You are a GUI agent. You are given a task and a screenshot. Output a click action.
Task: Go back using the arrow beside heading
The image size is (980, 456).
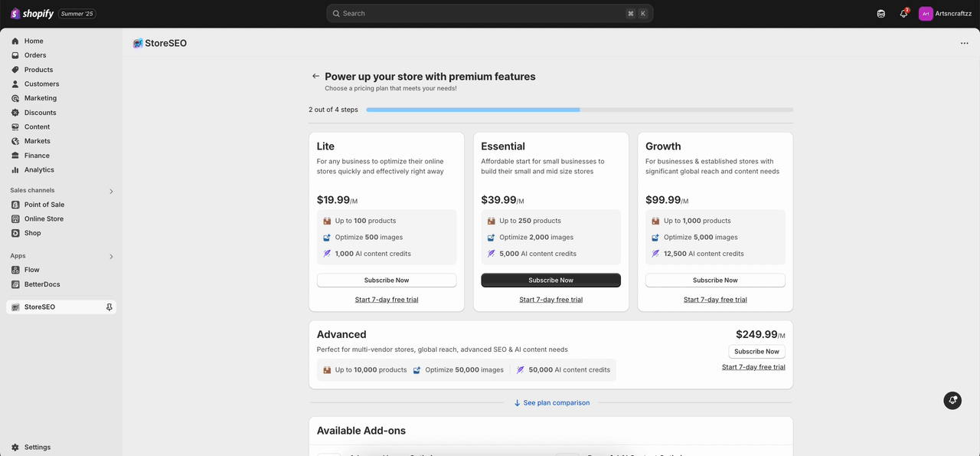(315, 76)
